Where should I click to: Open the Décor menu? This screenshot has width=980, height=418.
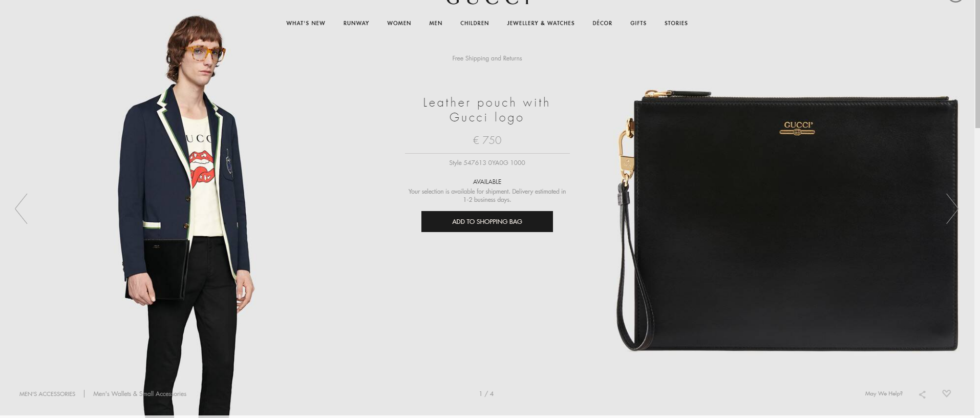pos(602,23)
